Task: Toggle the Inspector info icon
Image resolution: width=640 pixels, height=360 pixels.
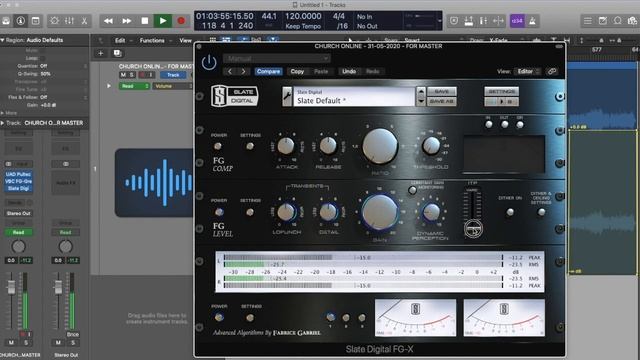Action: coord(20,21)
